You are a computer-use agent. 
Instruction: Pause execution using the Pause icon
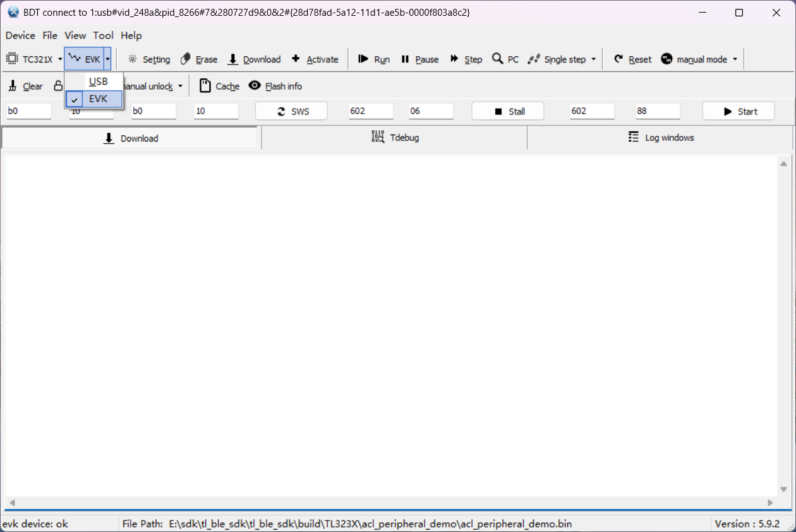(405, 59)
